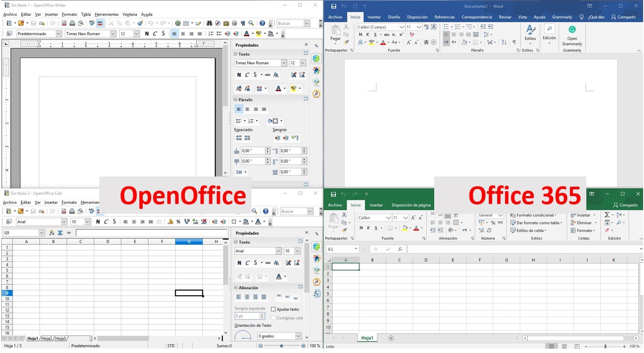Open the Predeterminado paragraph style dropdown in Writer
This screenshot has width=644, height=353.
tap(59, 34)
